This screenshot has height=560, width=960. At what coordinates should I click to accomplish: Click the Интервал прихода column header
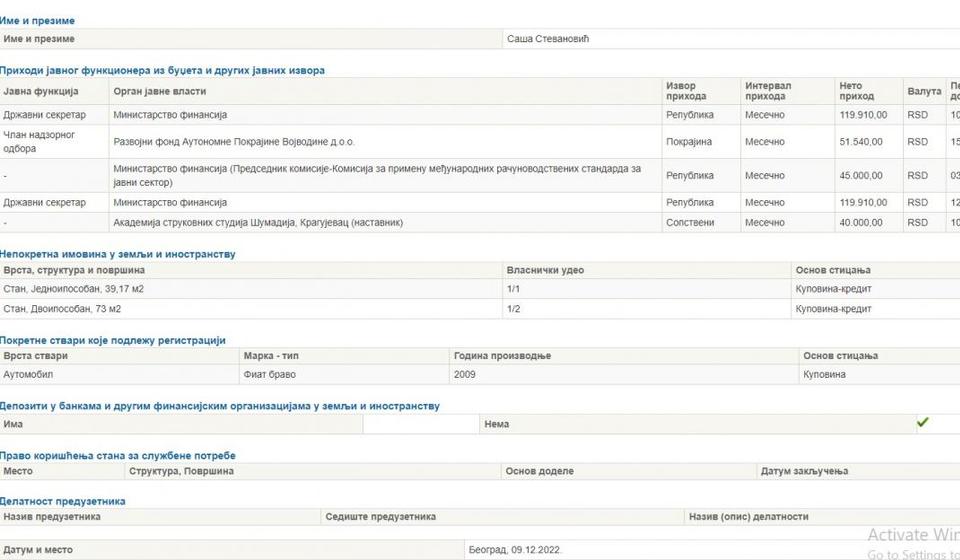(x=768, y=91)
